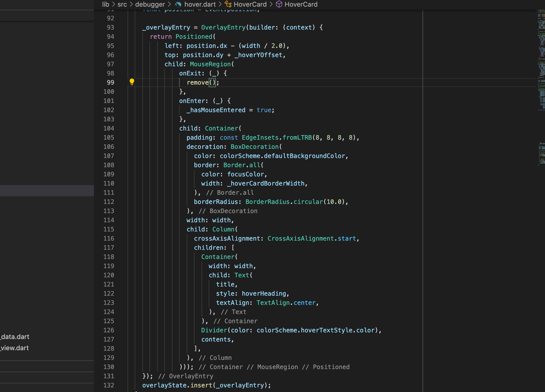Click the chevron between src and debugger
545x392 pixels.
(x=131, y=4)
